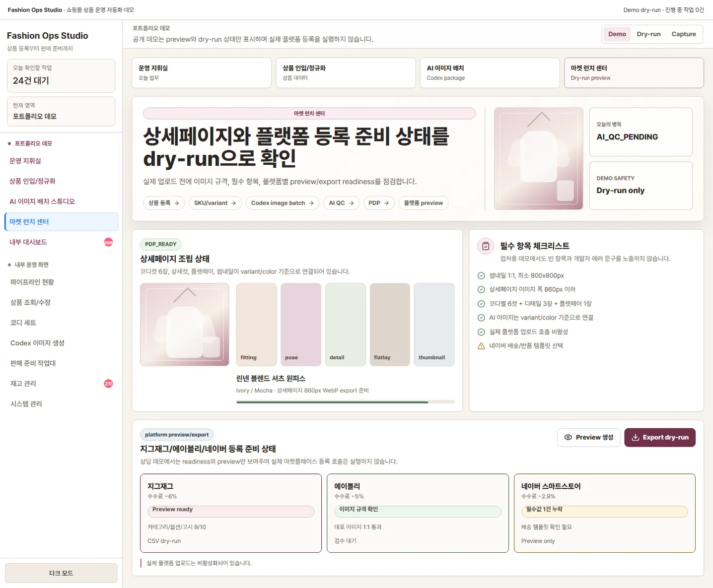Open the 상품 인입/정규화 card tab

click(346, 73)
